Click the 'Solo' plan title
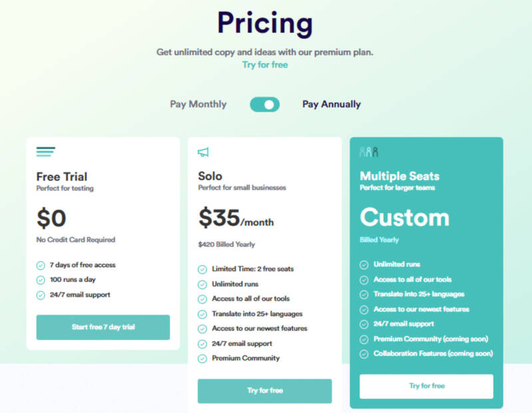 (x=210, y=176)
